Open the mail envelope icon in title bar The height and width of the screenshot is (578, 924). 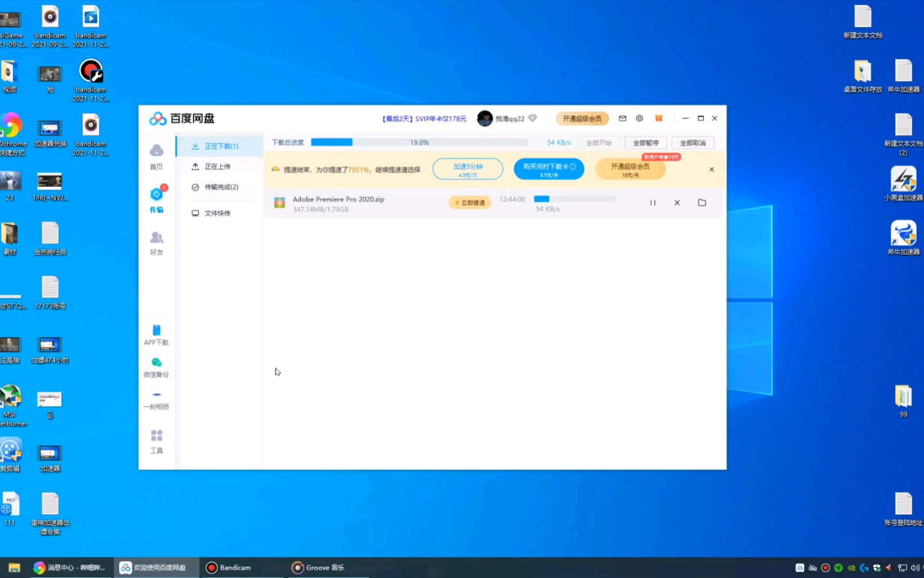click(x=622, y=118)
